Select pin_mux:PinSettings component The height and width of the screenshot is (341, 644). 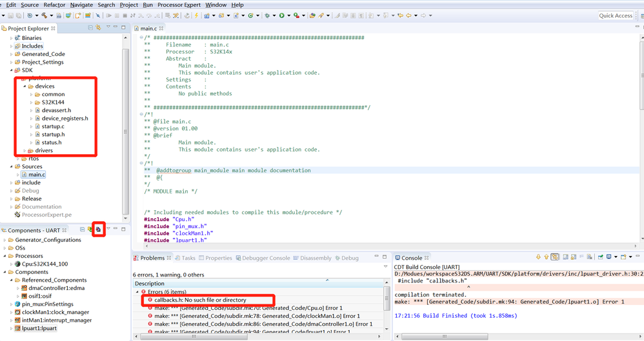48,304
